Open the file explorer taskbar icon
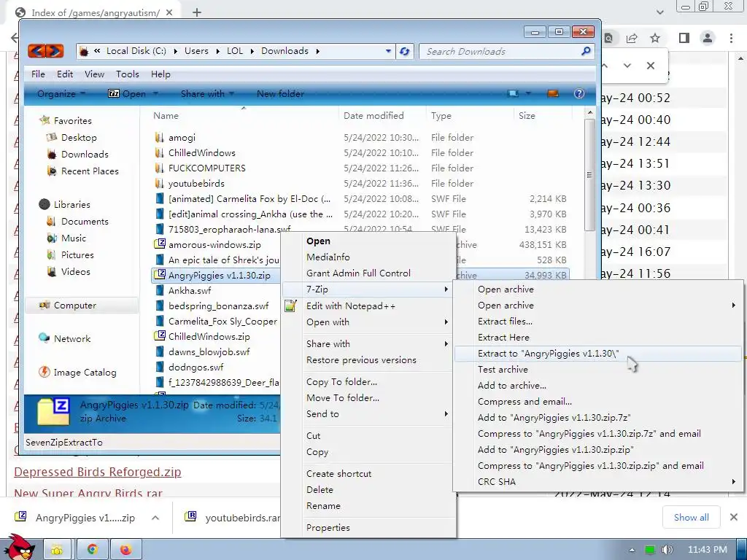 [57, 550]
